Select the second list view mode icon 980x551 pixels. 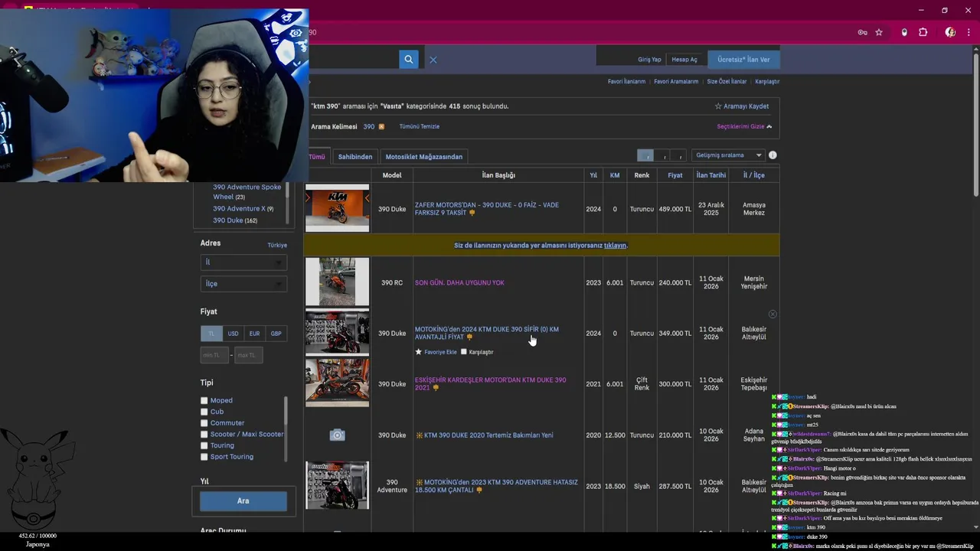coord(663,155)
